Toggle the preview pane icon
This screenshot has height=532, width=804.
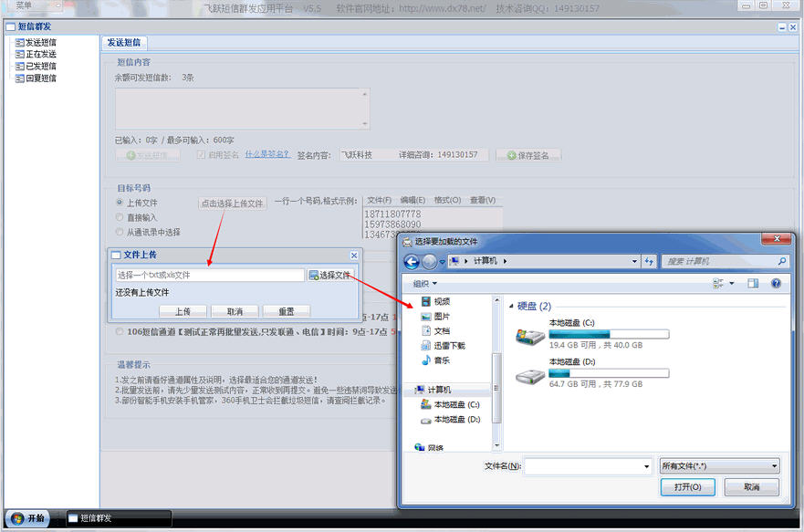[753, 284]
